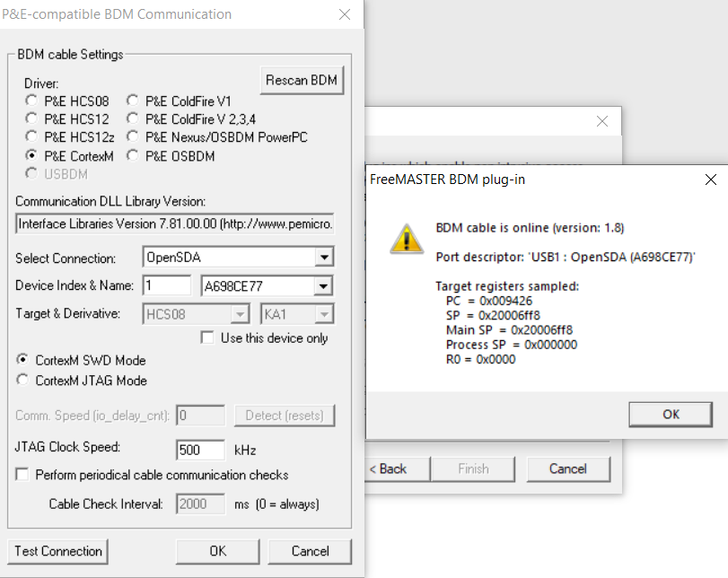This screenshot has width=728, height=578.
Task: Switch to P&E Nexus/OSBDM PowerPC driver
Action: click(132, 137)
